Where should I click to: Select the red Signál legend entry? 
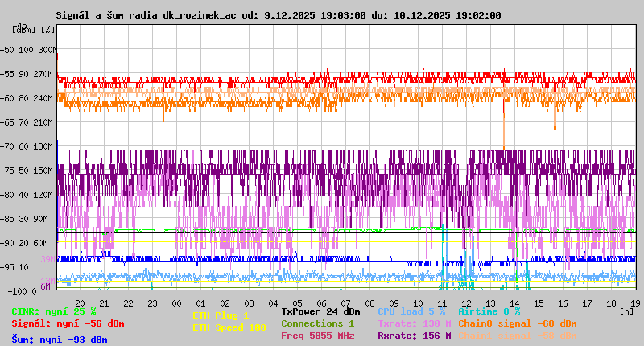coord(68,323)
